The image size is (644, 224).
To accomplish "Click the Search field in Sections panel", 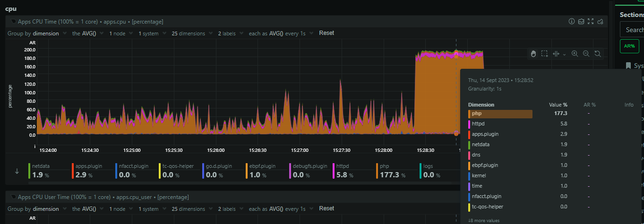I will point(633,30).
